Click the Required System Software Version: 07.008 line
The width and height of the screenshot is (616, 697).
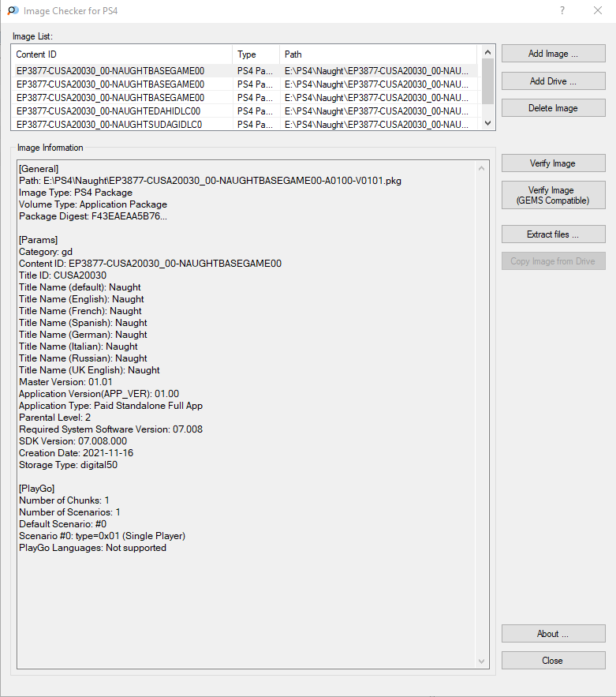pos(110,429)
